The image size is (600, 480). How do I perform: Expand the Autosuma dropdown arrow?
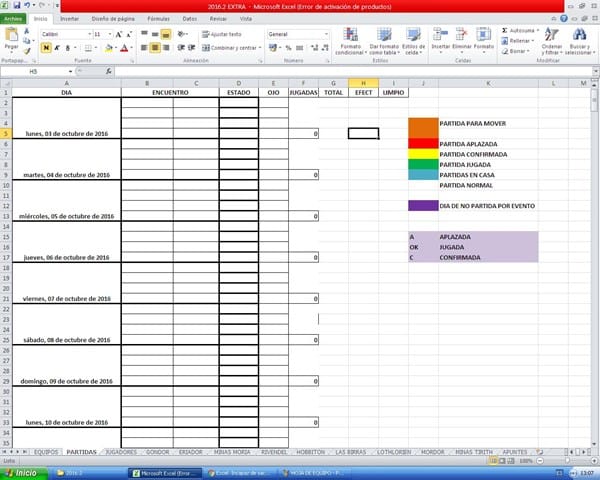538,30
